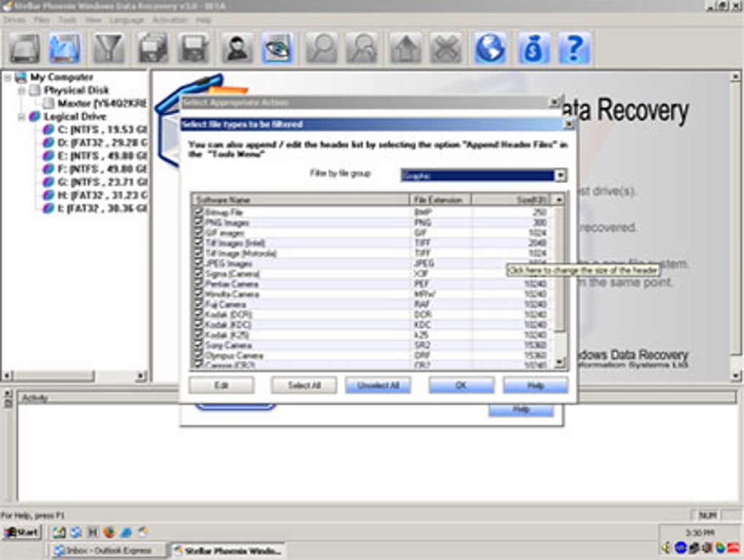Click the globe icon in toolbar
This screenshot has width=744, height=560.
point(489,48)
